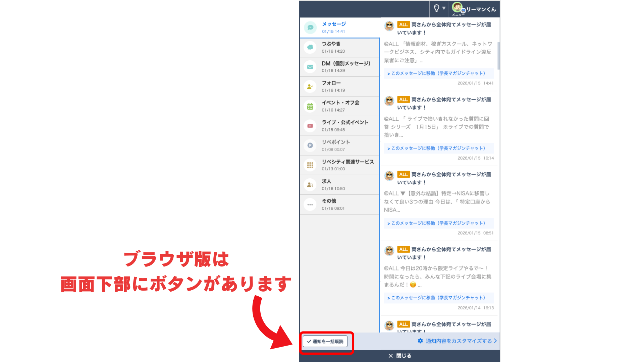The height and width of the screenshot is (362, 644).
Task: Click the notification list scrollbar
Action: point(498,56)
